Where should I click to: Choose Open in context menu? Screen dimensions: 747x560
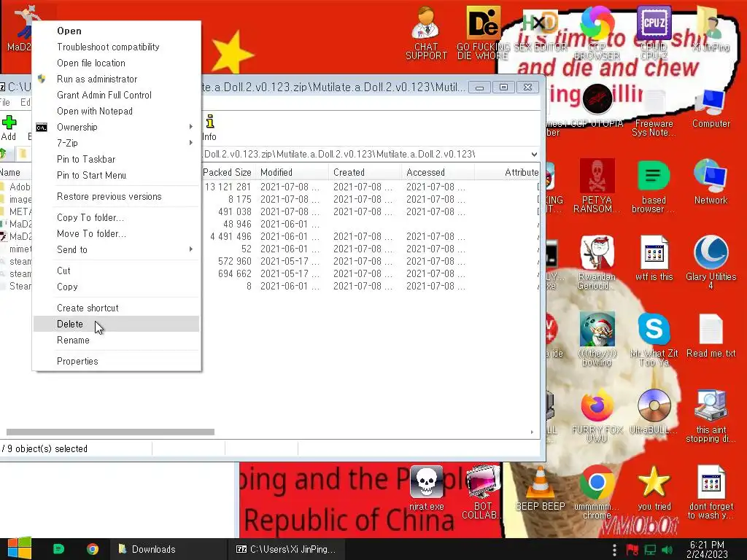point(116,31)
